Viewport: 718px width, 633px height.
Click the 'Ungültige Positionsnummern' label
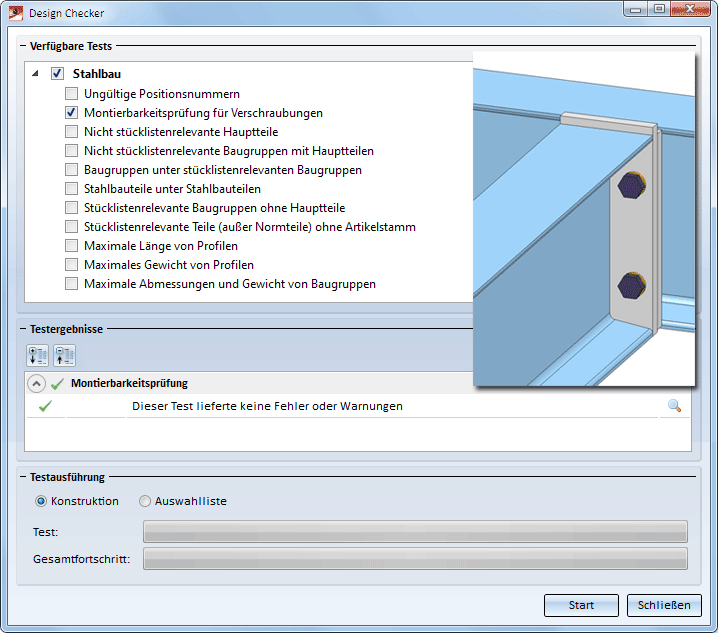pyautogui.click(x=162, y=94)
